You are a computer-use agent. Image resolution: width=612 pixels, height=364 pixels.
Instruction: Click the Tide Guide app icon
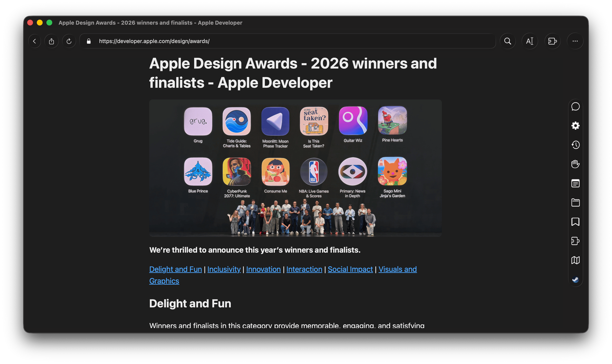[x=236, y=121]
